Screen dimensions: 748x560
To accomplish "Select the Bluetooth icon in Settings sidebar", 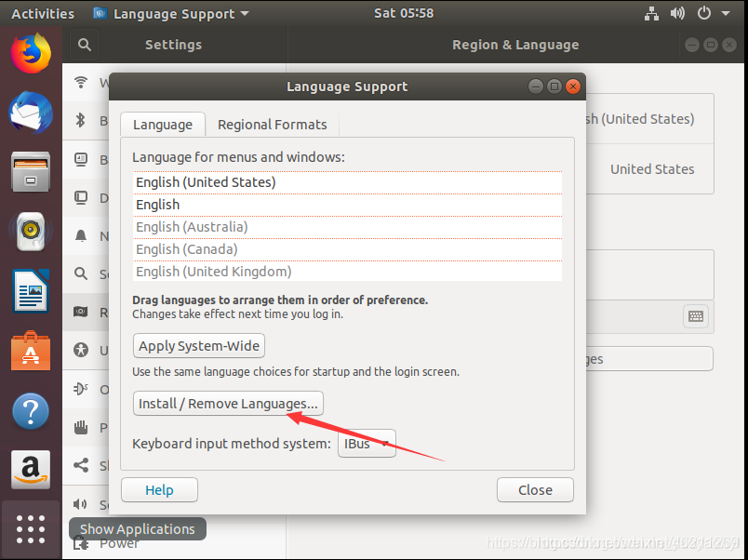I will (81, 120).
